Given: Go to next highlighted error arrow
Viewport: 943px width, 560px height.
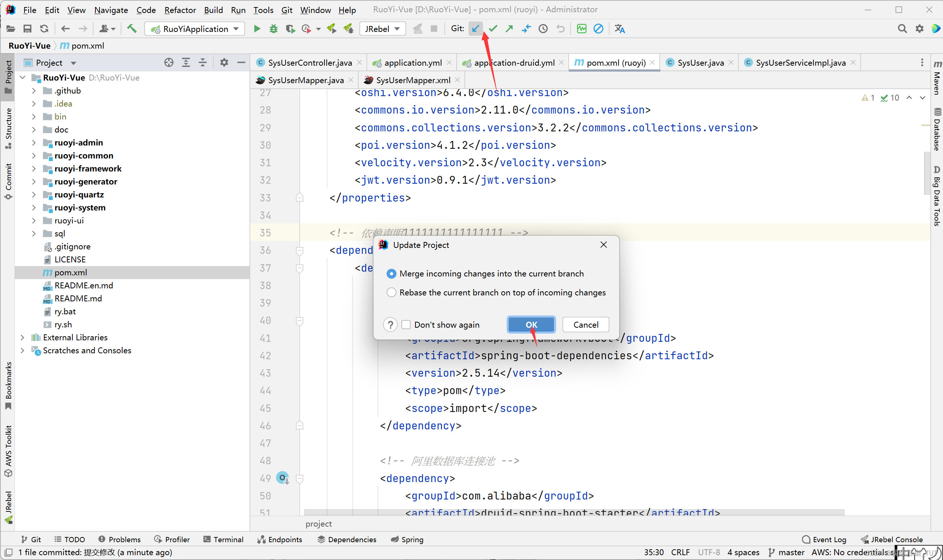Looking at the screenshot, I should 922,98.
